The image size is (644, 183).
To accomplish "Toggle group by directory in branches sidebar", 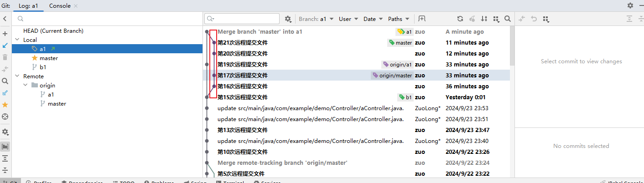I will 5,147.
